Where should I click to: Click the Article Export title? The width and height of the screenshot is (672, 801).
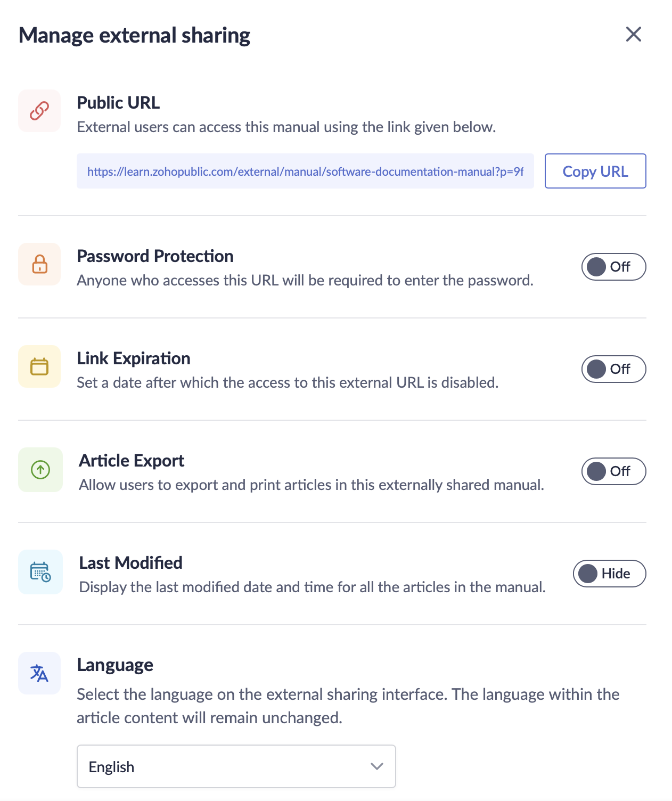132,461
